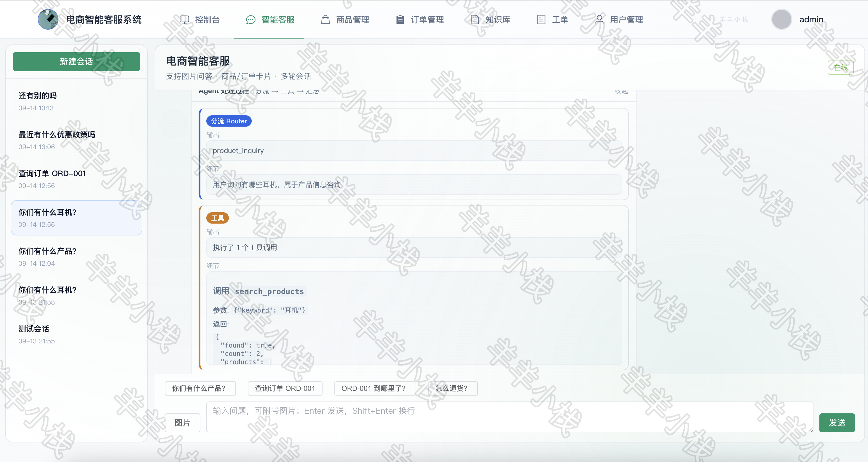Click the 控制台 monitor icon
Screen dimensions: 868x462
pos(184,20)
